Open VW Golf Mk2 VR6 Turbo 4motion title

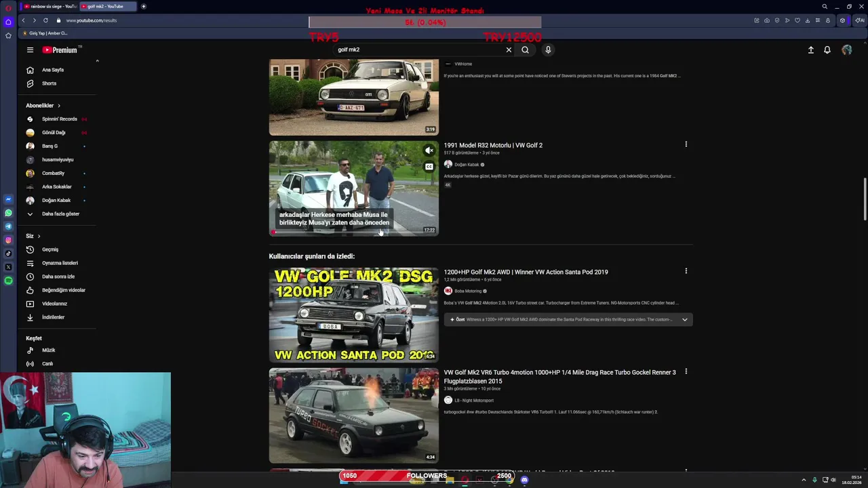coord(559,377)
